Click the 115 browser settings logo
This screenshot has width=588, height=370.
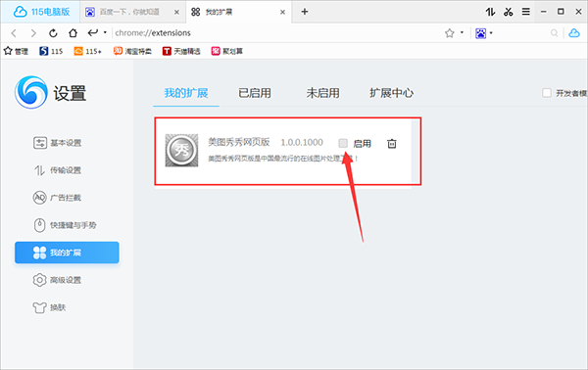click(x=31, y=92)
